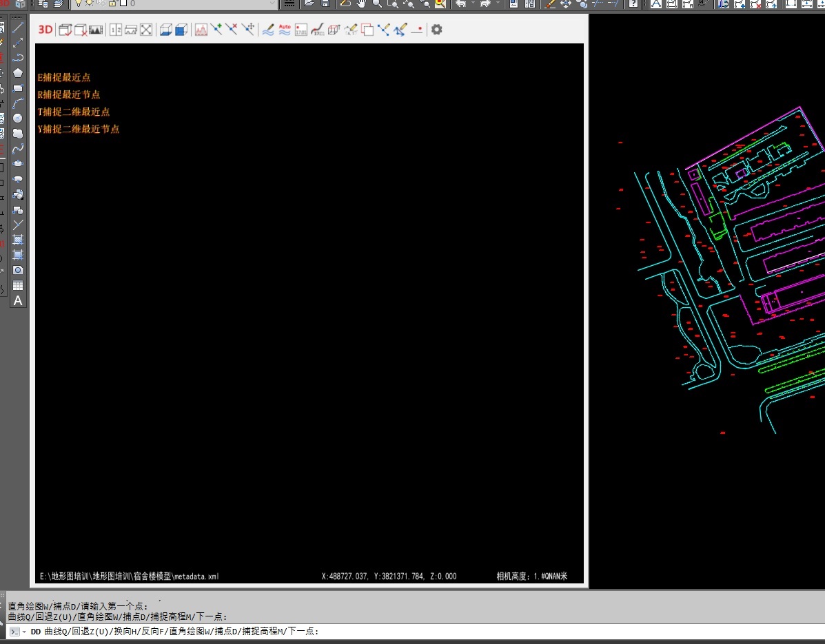Open the command line recent commands dropdown
The height and width of the screenshot is (644, 825).
[x=24, y=632]
